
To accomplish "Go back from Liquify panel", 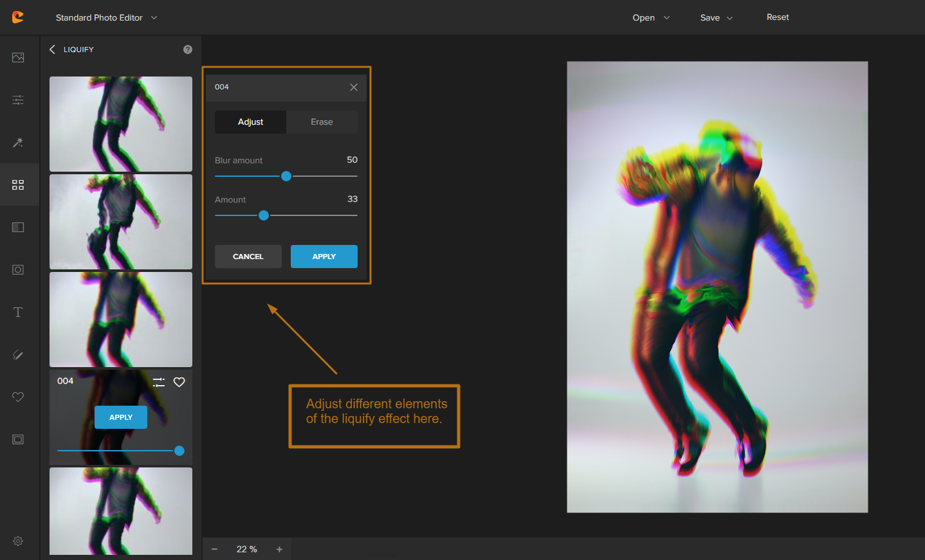I will point(53,50).
